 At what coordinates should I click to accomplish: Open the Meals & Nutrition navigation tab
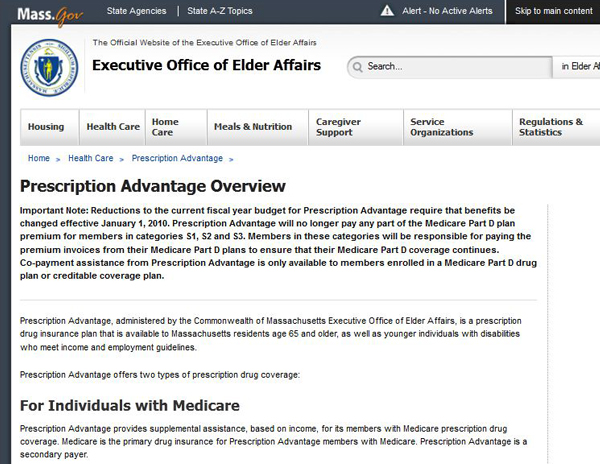click(258, 127)
